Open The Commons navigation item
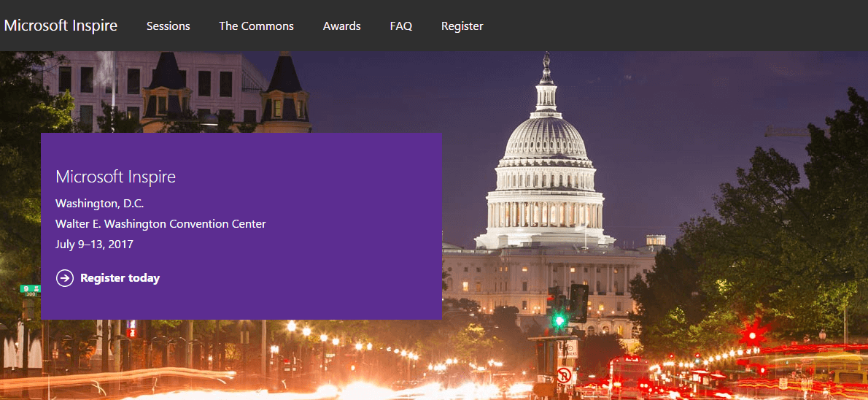The width and height of the screenshot is (868, 400). [x=256, y=26]
